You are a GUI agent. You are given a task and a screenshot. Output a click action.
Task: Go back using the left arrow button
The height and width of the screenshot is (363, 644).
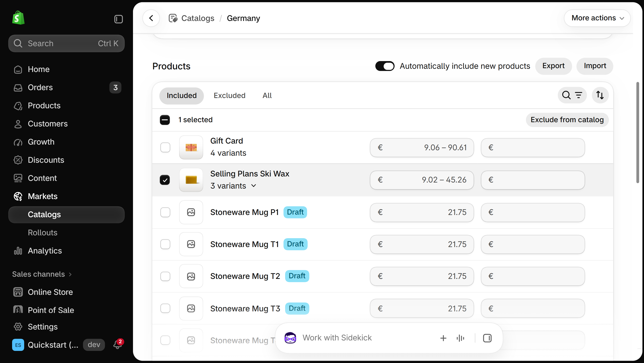[x=151, y=18]
